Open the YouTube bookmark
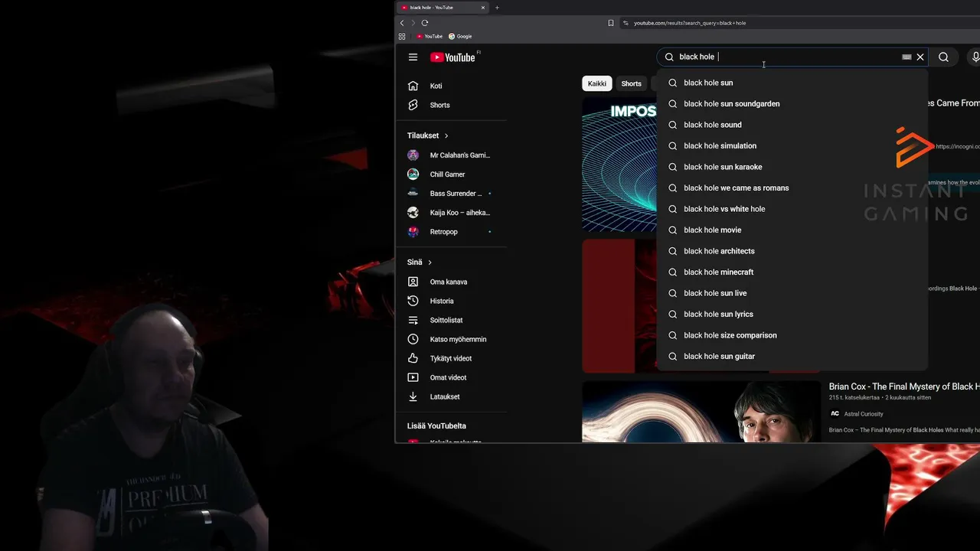 pos(430,36)
